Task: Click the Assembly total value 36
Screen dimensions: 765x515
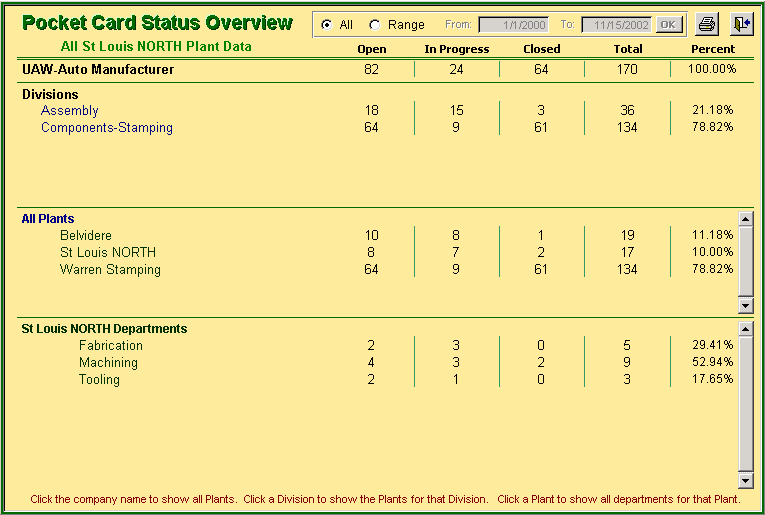Action: pos(627,110)
